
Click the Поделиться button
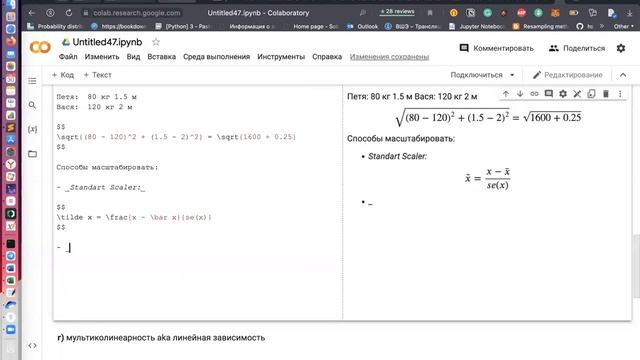(x=577, y=48)
